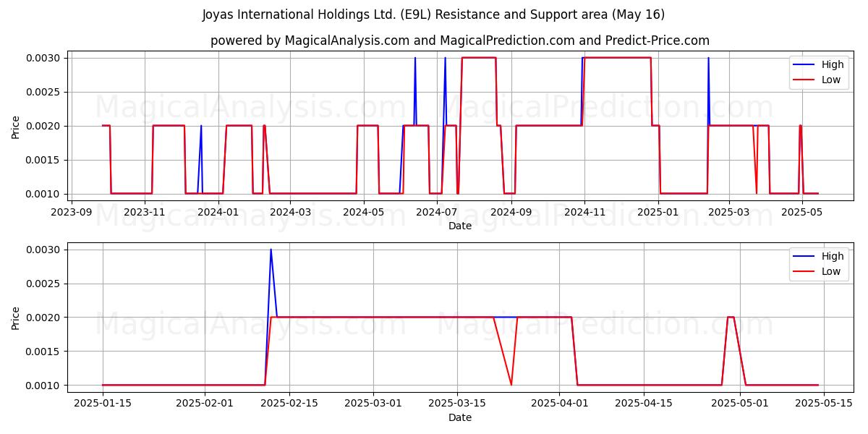868x434 pixels.
Task: Click the '2024-07' x-axis label
Action: click(438, 212)
